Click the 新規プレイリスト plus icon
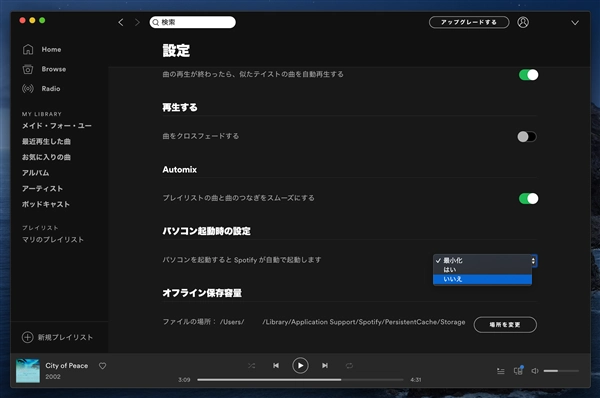The height and width of the screenshot is (398, 600). click(x=28, y=337)
